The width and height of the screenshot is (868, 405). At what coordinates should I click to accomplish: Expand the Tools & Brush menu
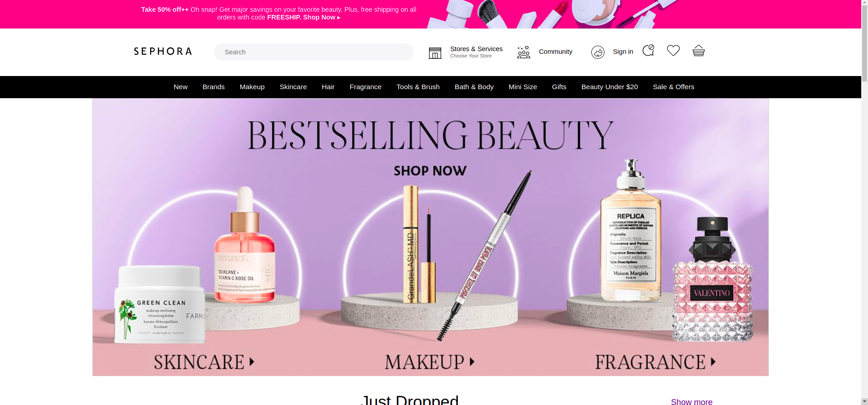click(418, 87)
